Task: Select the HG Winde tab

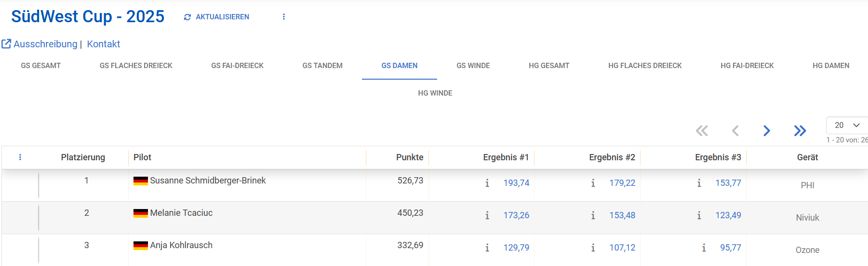Action: 435,93
